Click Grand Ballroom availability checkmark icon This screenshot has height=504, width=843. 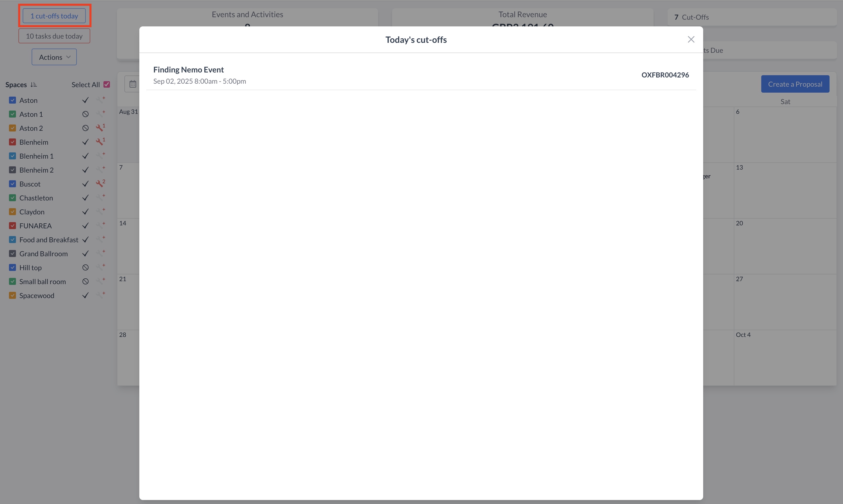coord(85,254)
